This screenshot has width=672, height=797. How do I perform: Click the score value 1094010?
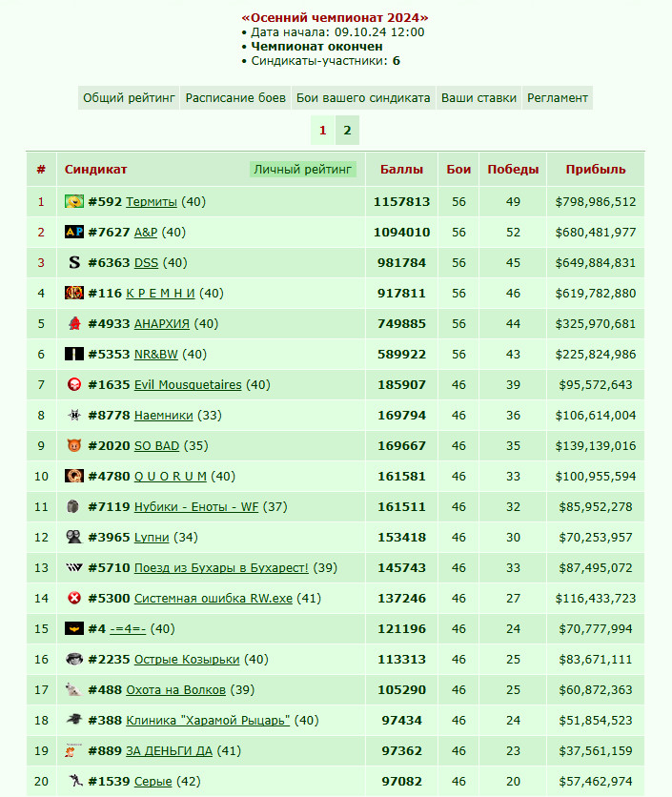tap(401, 233)
